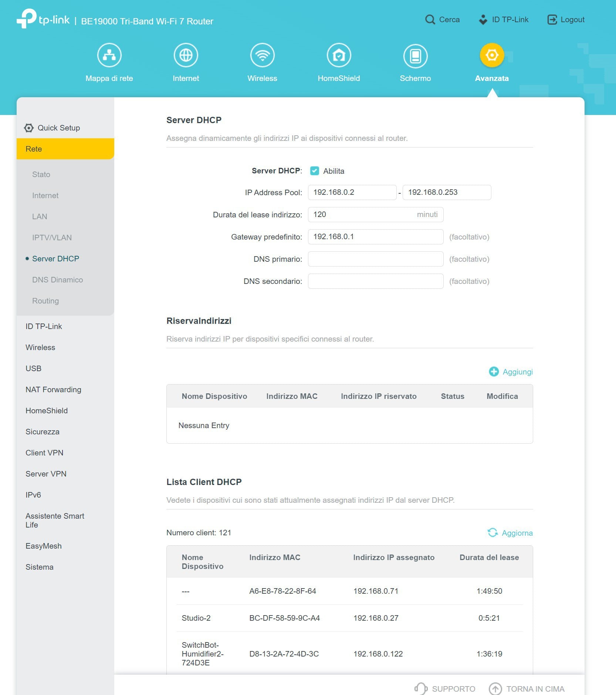Screen dimensions: 616x695
Task: Open the Mappa di rete icon
Action: [109, 55]
